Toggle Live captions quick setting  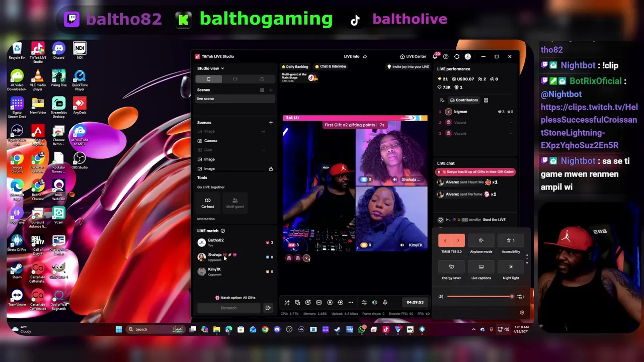click(481, 267)
